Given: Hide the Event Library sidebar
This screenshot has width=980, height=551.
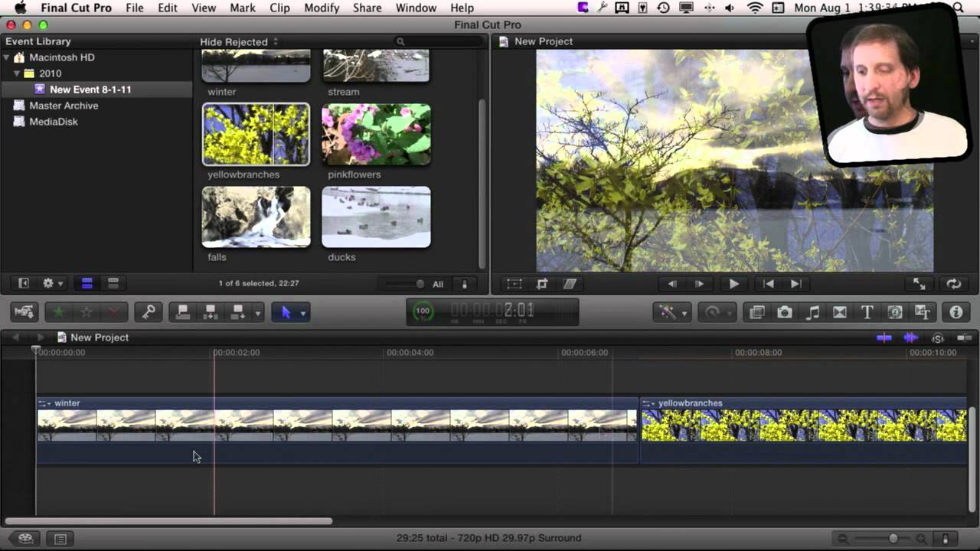Looking at the screenshot, I should 24,283.
